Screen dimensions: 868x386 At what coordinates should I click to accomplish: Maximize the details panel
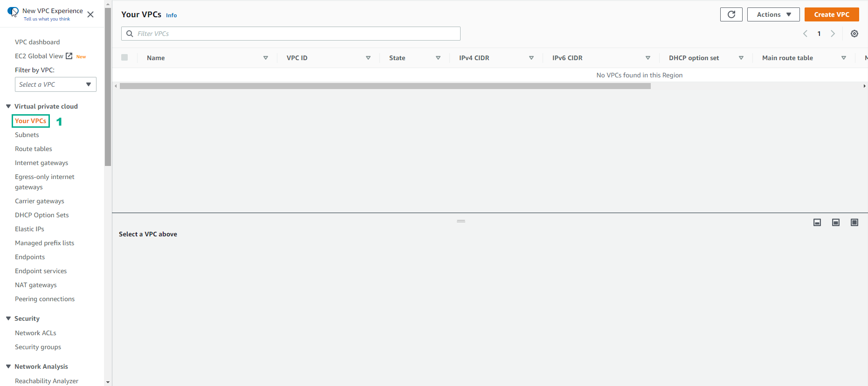click(x=854, y=222)
